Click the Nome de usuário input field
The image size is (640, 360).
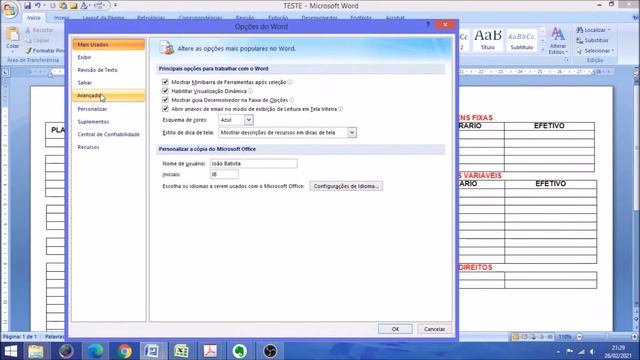253,163
